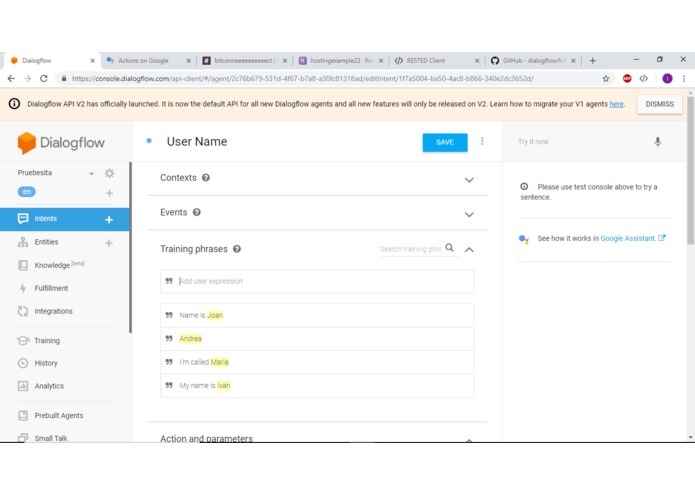695x494 pixels.
Task: Create new entity with plus icon
Action: [x=109, y=243]
